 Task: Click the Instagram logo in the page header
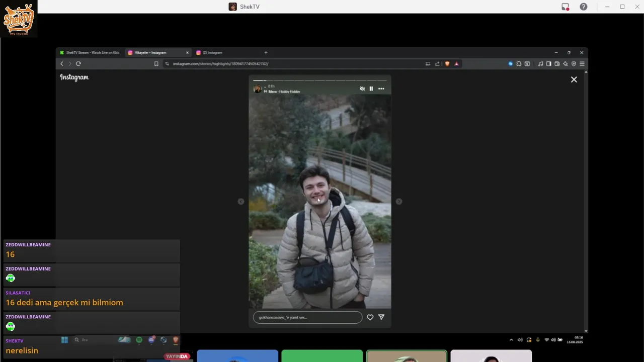[x=74, y=77]
